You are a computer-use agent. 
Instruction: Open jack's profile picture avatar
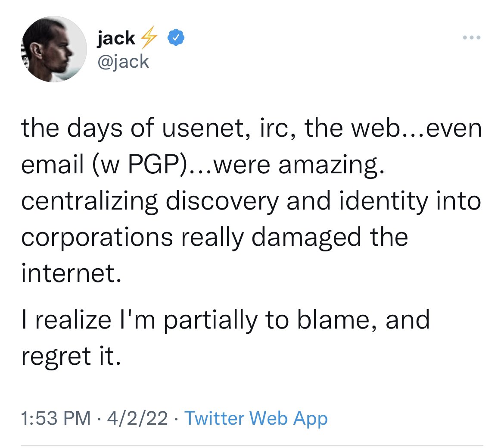point(54,49)
